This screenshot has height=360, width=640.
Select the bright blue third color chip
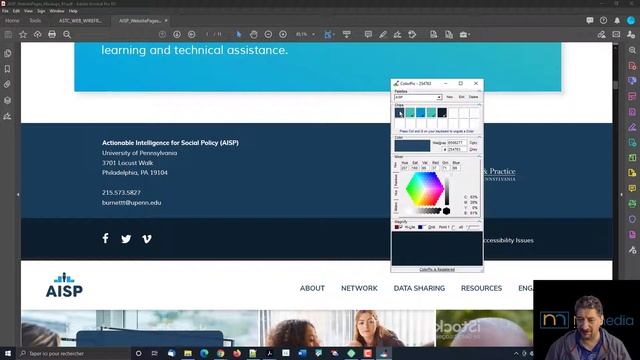(x=421, y=113)
